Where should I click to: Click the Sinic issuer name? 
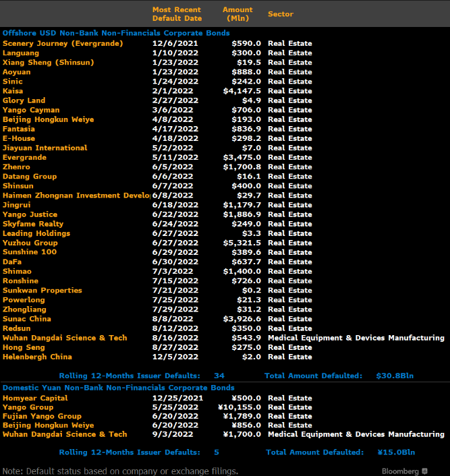pyautogui.click(x=12, y=82)
